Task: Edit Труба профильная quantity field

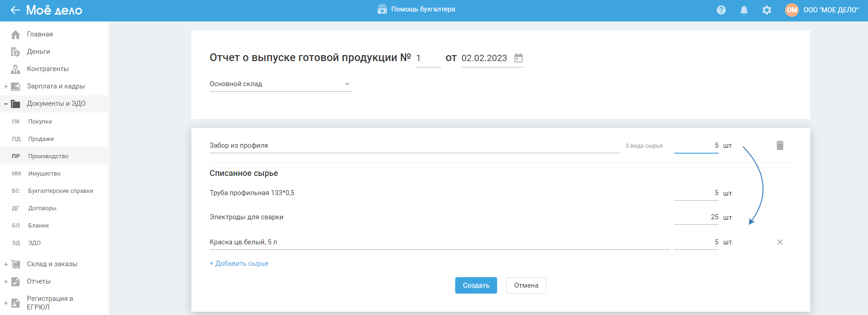Action: (696, 193)
